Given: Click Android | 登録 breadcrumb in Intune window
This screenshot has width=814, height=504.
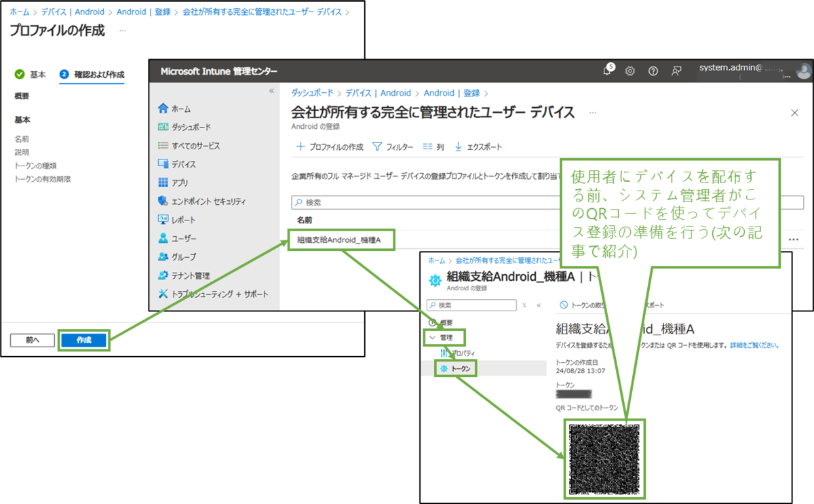Looking at the screenshot, I should (x=452, y=93).
